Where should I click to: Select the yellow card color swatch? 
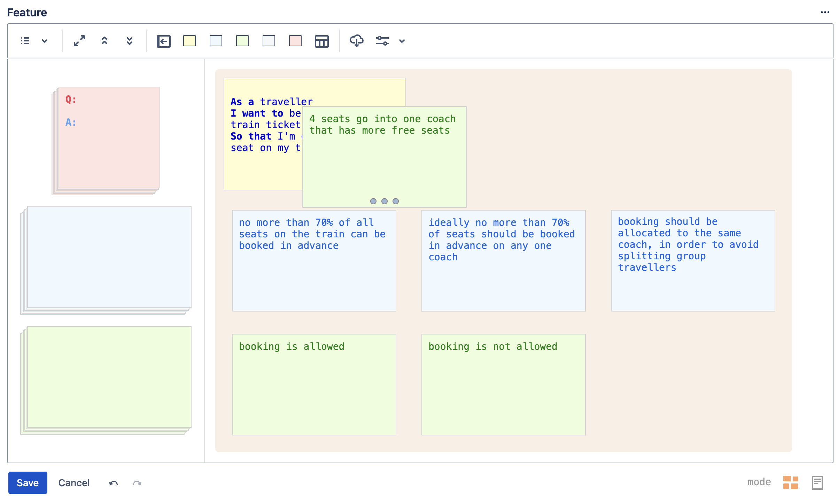[x=189, y=41]
